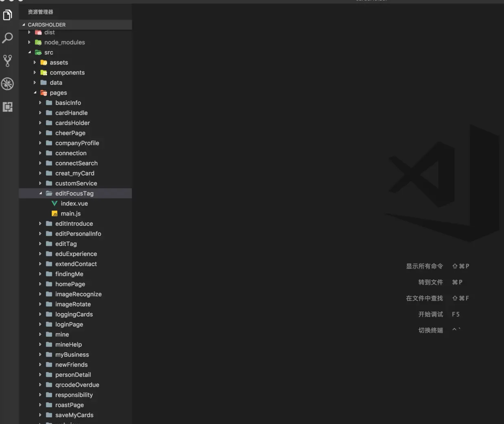
Task: Select the roastPage folder
Action: coord(76,405)
